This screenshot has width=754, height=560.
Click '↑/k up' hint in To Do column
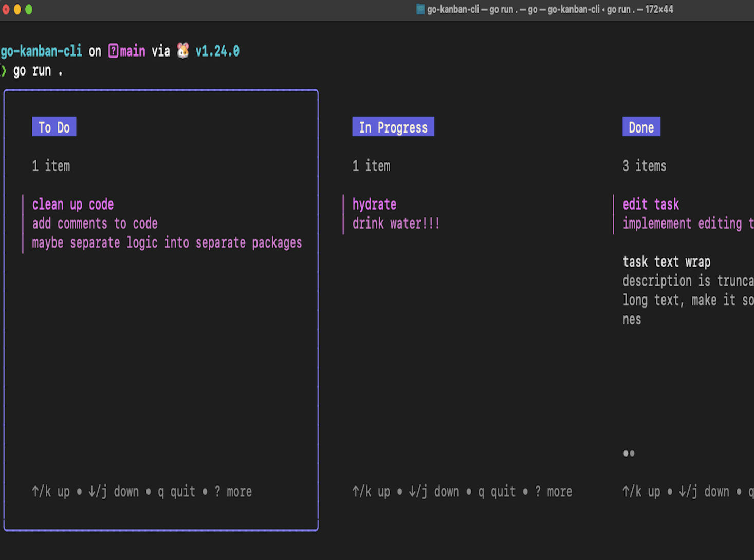pyautogui.click(x=51, y=492)
